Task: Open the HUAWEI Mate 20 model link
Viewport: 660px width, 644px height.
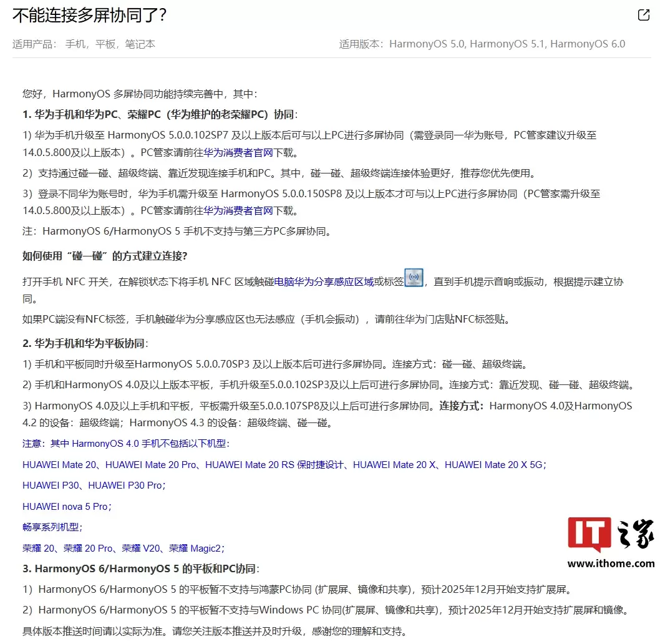Action: tap(57, 465)
